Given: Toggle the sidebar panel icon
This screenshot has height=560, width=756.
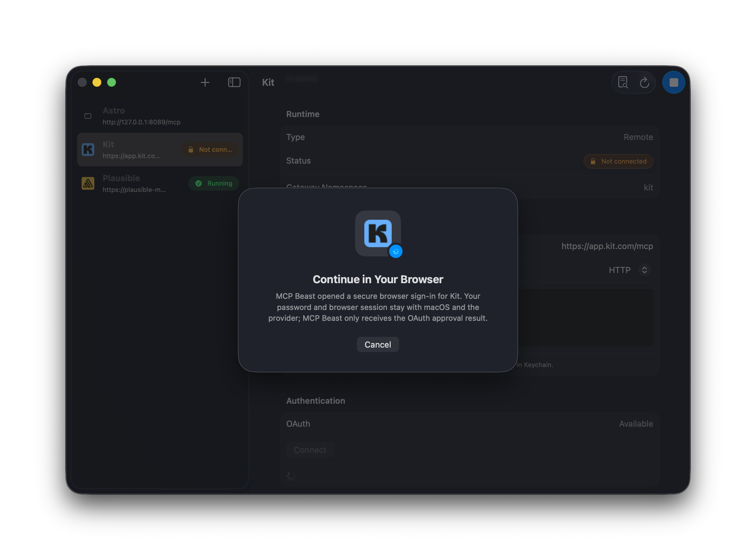Looking at the screenshot, I should point(234,82).
